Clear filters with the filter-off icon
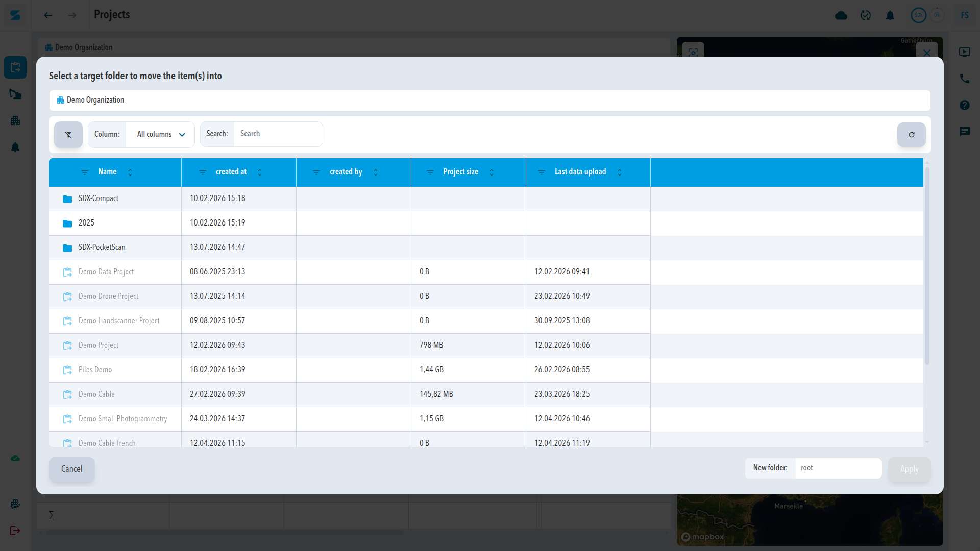The height and width of the screenshot is (551, 980). pos(68,135)
